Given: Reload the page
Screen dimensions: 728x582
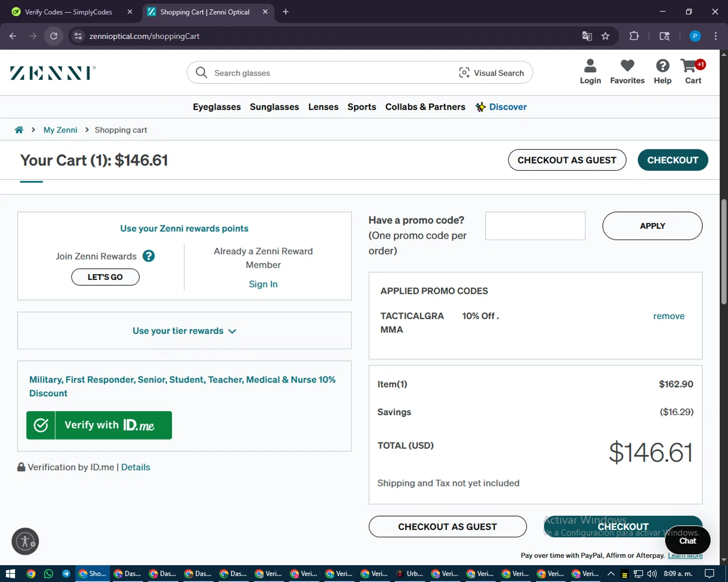Looking at the screenshot, I should pos(54,36).
